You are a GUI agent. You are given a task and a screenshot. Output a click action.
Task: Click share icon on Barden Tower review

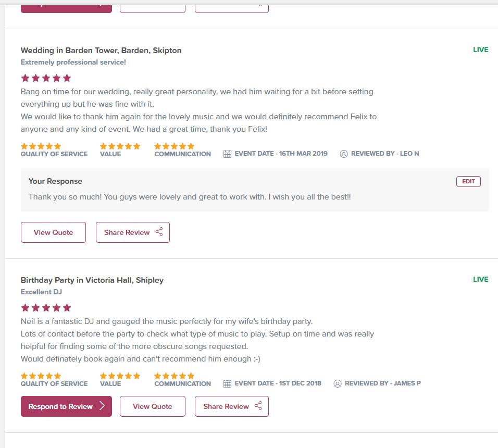(x=159, y=232)
